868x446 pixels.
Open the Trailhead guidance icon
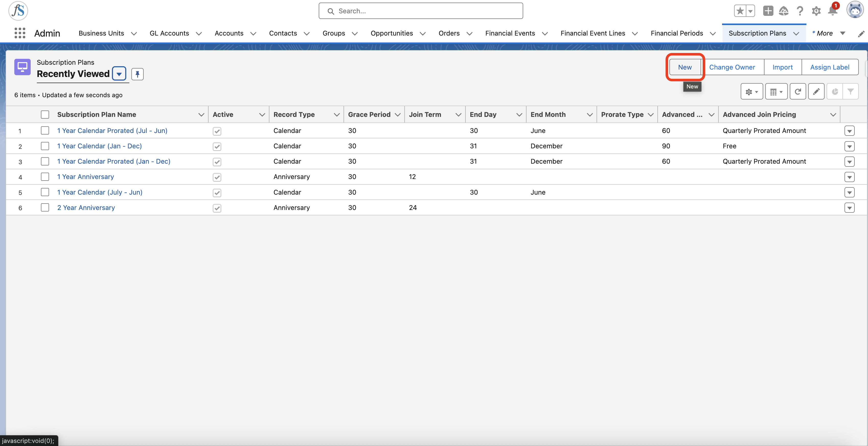click(x=784, y=11)
